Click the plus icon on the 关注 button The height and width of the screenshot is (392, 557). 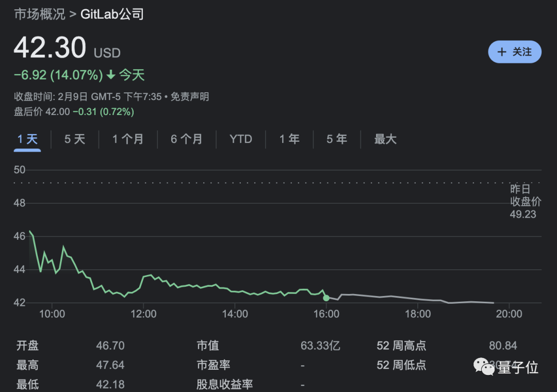coord(501,52)
